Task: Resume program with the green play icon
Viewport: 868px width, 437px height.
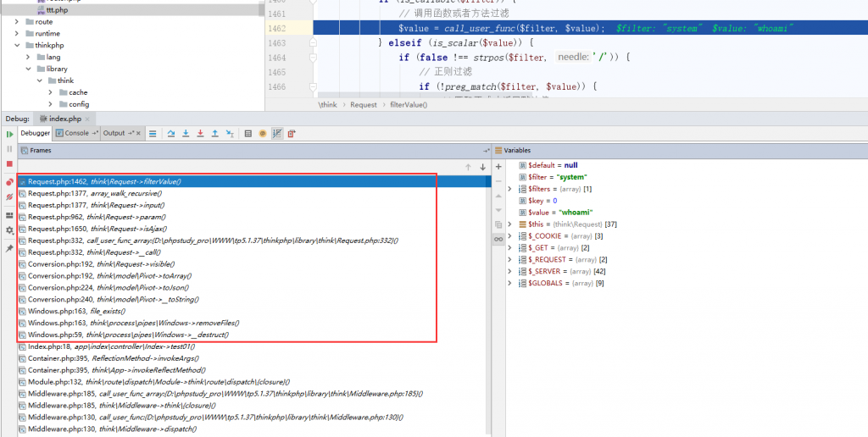Action: (x=9, y=135)
